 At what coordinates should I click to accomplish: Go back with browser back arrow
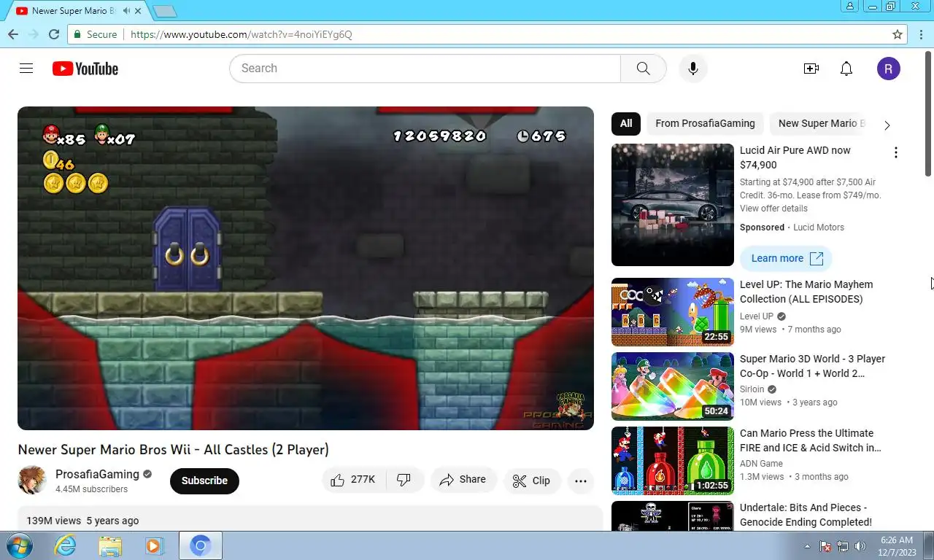(13, 34)
